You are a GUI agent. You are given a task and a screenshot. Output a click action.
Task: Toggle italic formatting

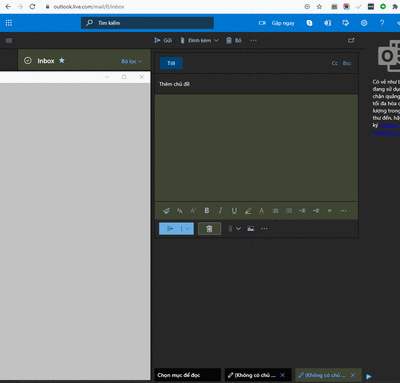tap(220, 211)
